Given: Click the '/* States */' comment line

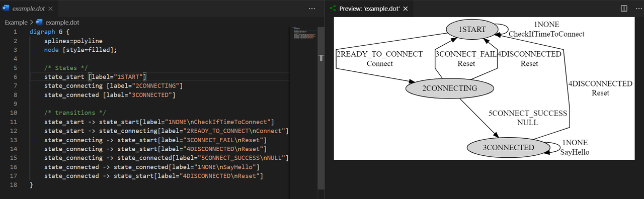Looking at the screenshot, I should tap(66, 68).
